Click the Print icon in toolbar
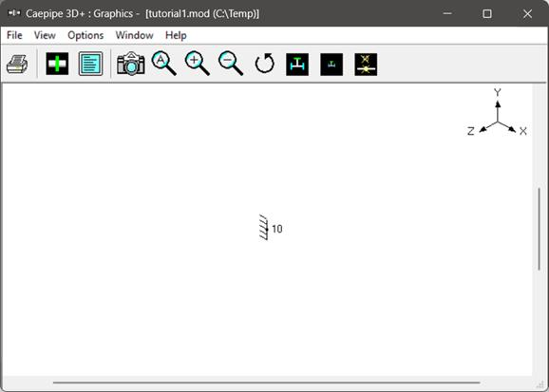 [17, 64]
